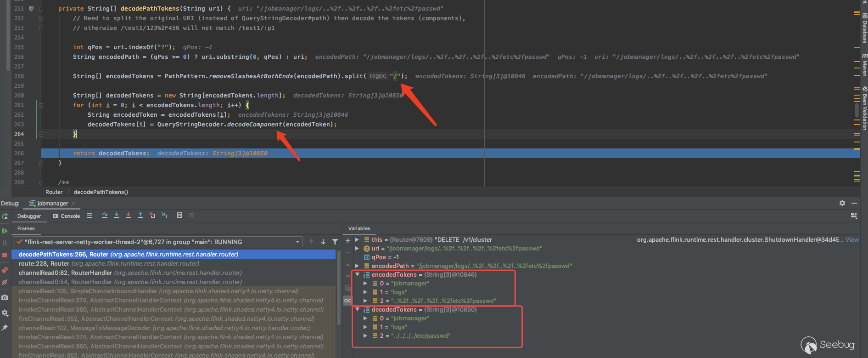Image resolution: width=868 pixels, height=358 pixels.
Task: Close the jobmanager debug tab
Action: [73, 204]
